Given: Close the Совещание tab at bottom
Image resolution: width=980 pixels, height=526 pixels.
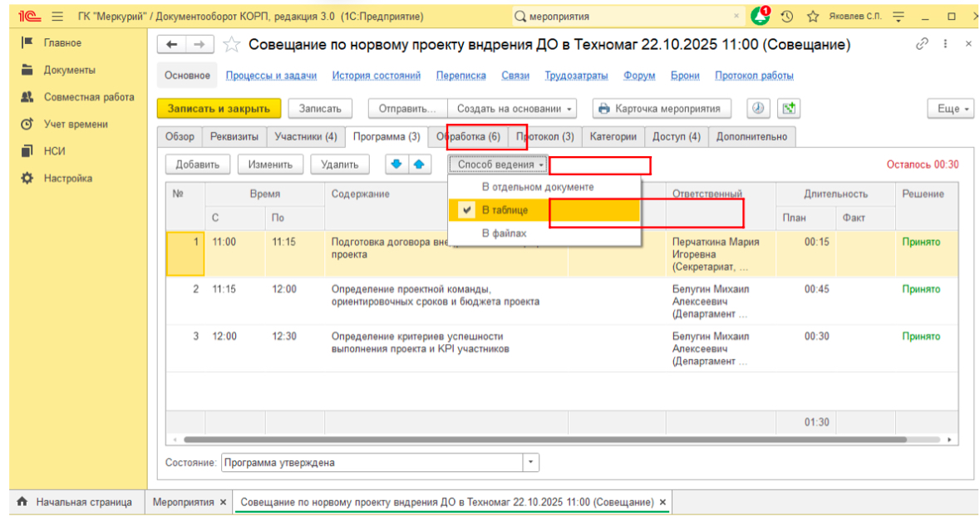Looking at the screenshot, I should 662,502.
